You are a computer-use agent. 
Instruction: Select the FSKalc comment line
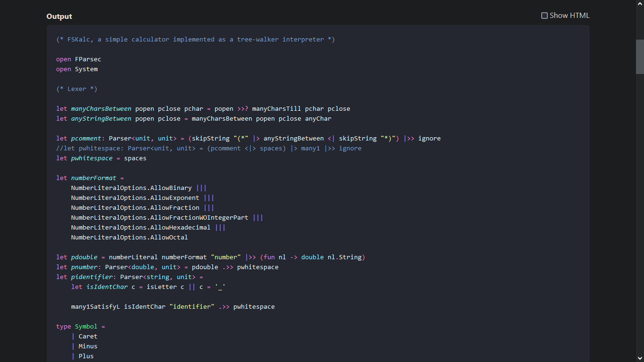coord(195,39)
